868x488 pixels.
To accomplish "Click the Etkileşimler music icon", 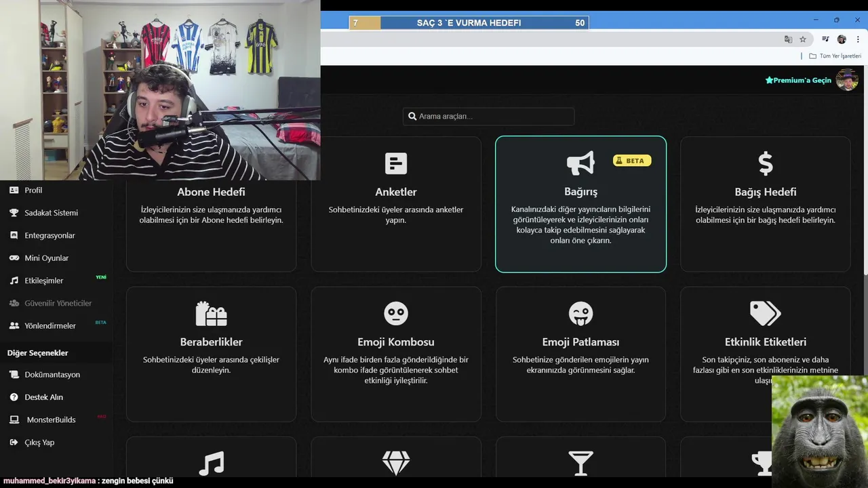I will 14,281.
